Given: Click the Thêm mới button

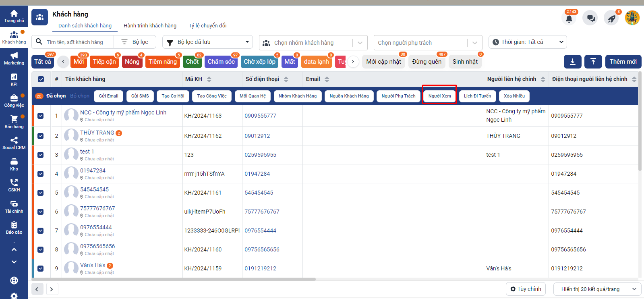Looking at the screenshot, I should (623, 62).
